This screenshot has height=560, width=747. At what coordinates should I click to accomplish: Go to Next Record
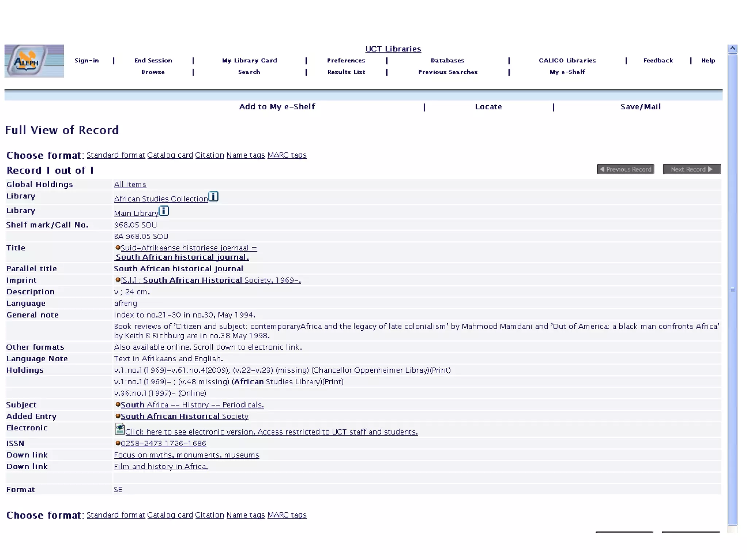pyautogui.click(x=691, y=169)
